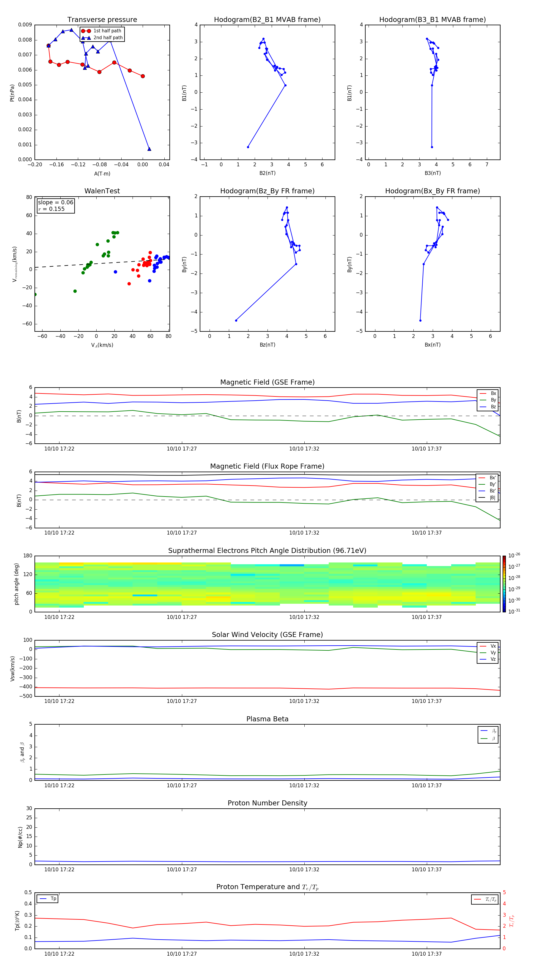Click the V_remaining(km/s) y-axis label
Viewport: 535px width, 980px height.
pos(15,264)
